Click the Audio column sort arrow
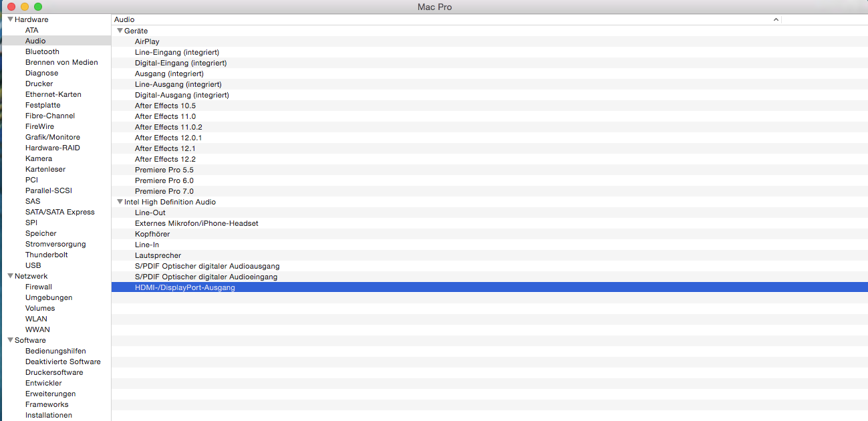 coord(776,19)
